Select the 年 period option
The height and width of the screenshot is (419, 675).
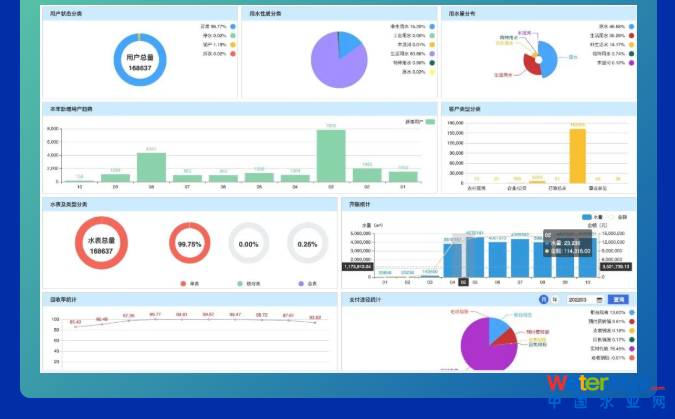[555, 299]
